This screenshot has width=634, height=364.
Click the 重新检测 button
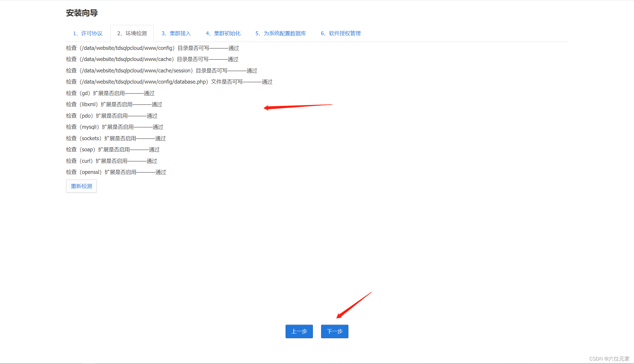(x=81, y=186)
